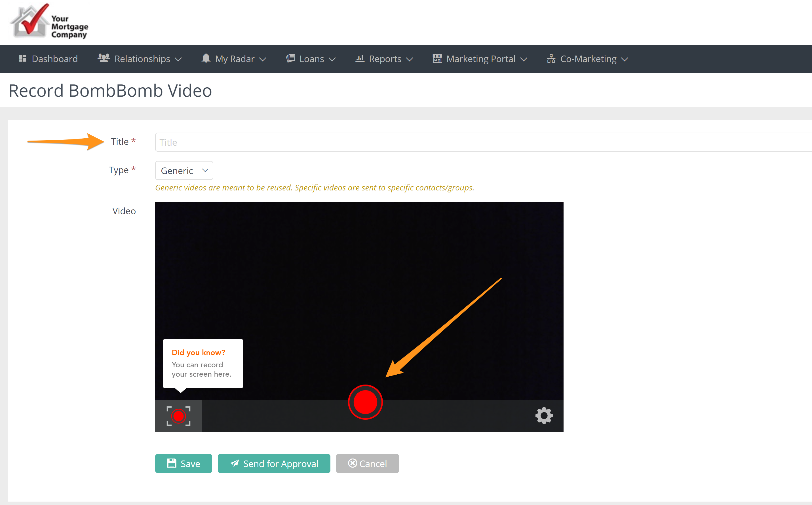Click the paper plane icon in Send for Approval
The width and height of the screenshot is (812, 505).
(x=235, y=463)
